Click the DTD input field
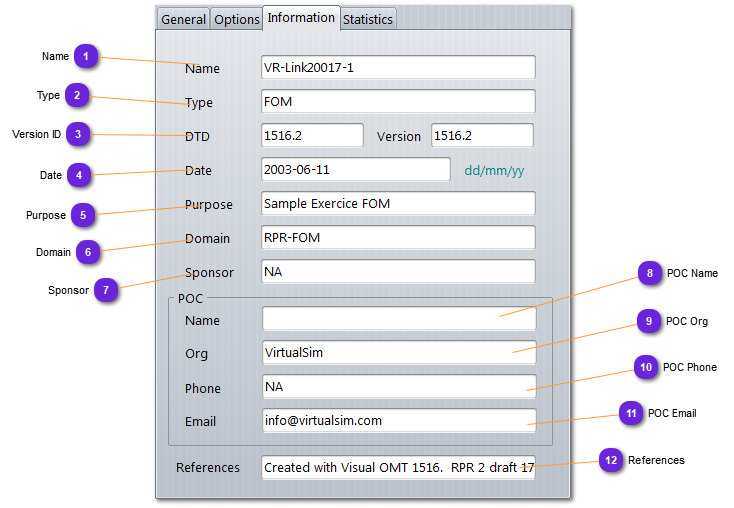 pos(311,136)
